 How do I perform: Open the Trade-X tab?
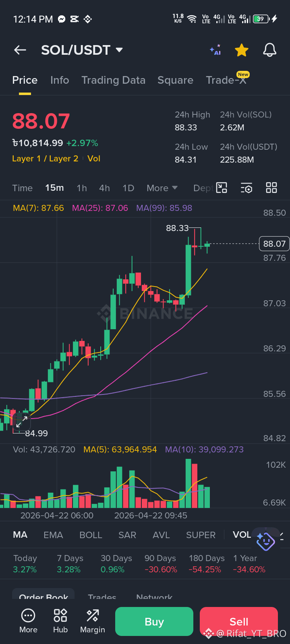[226, 80]
